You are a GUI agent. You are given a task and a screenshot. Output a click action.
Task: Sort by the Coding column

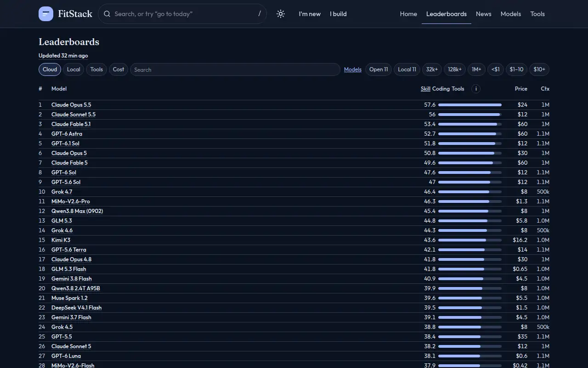pos(441,89)
